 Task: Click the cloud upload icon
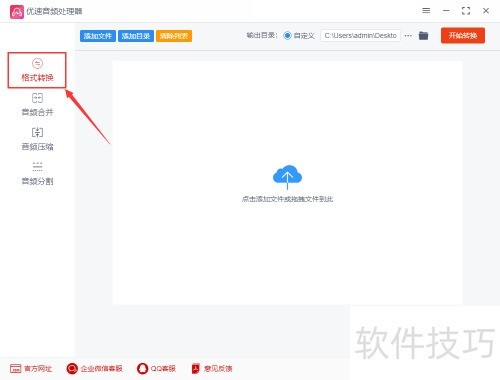(287, 176)
